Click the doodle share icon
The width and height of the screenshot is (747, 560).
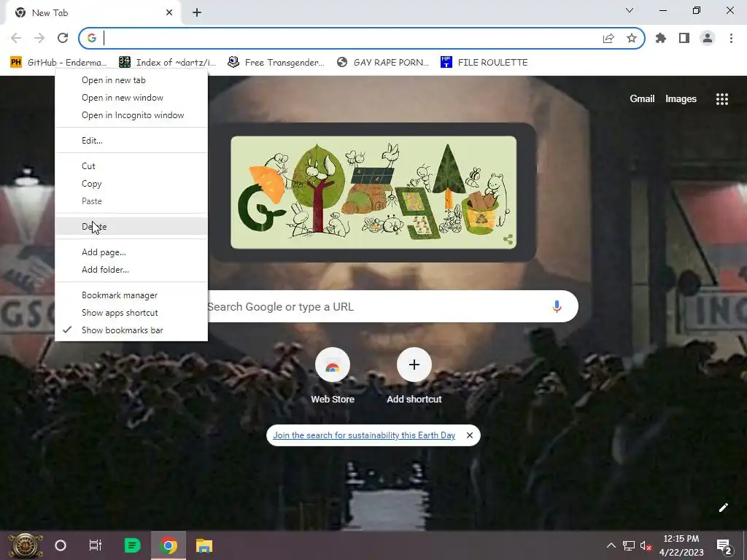[x=508, y=239]
